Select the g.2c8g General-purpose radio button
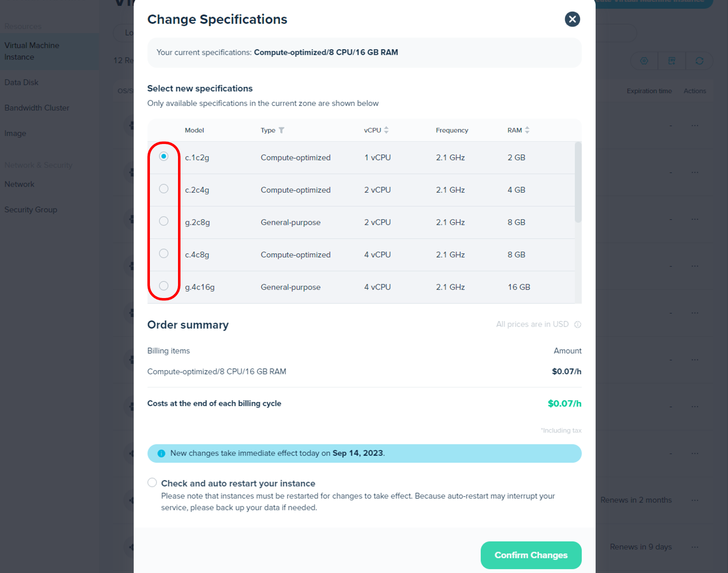The image size is (728, 573). [x=163, y=221]
